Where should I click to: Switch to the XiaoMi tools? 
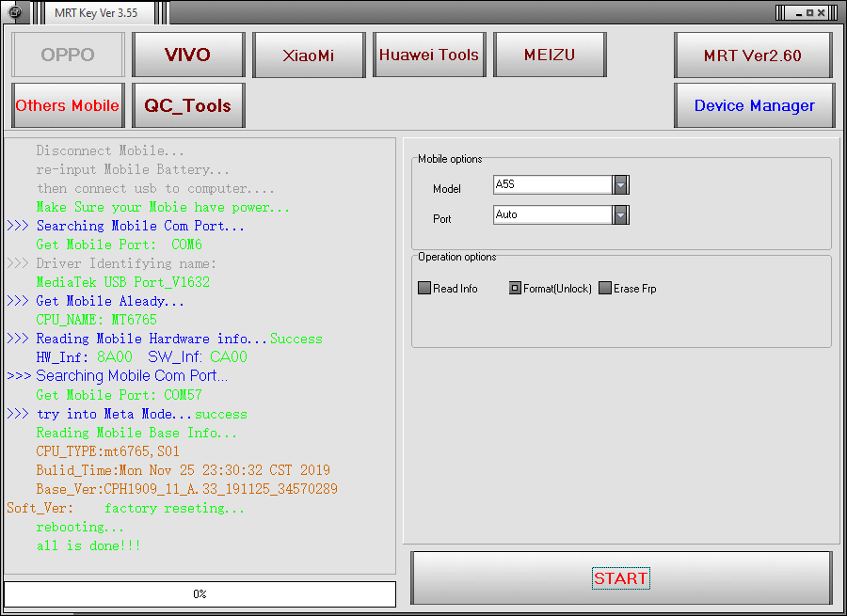pyautogui.click(x=309, y=55)
